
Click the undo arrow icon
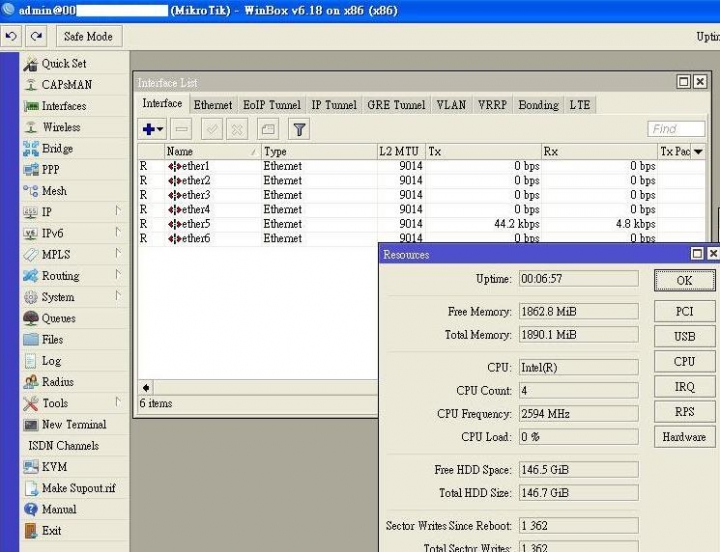coord(12,36)
